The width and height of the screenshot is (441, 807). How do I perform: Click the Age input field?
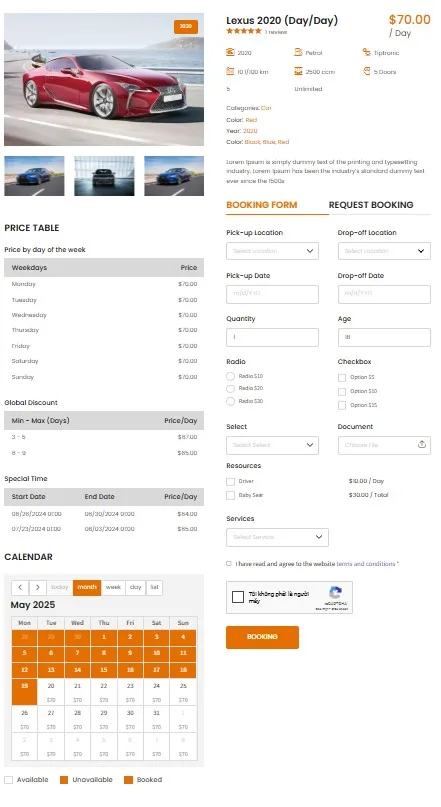384,338
